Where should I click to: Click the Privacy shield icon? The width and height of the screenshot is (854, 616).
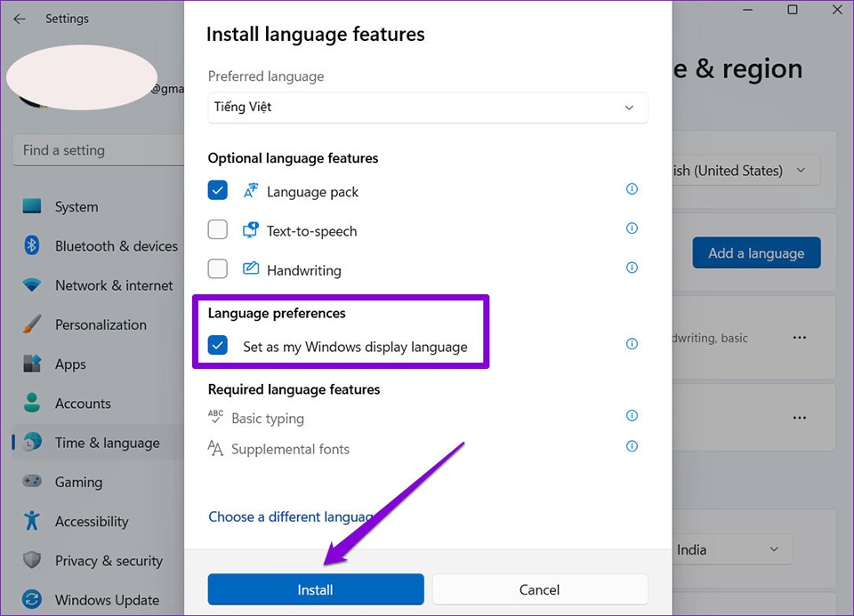coord(32,559)
